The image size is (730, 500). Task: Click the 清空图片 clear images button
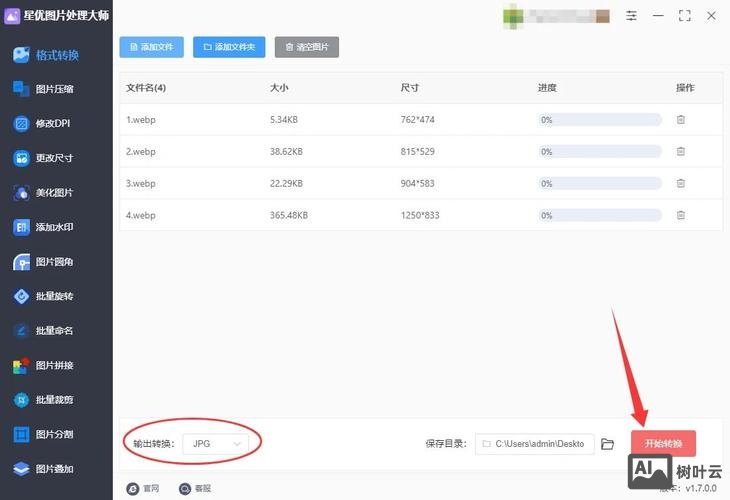tap(307, 47)
